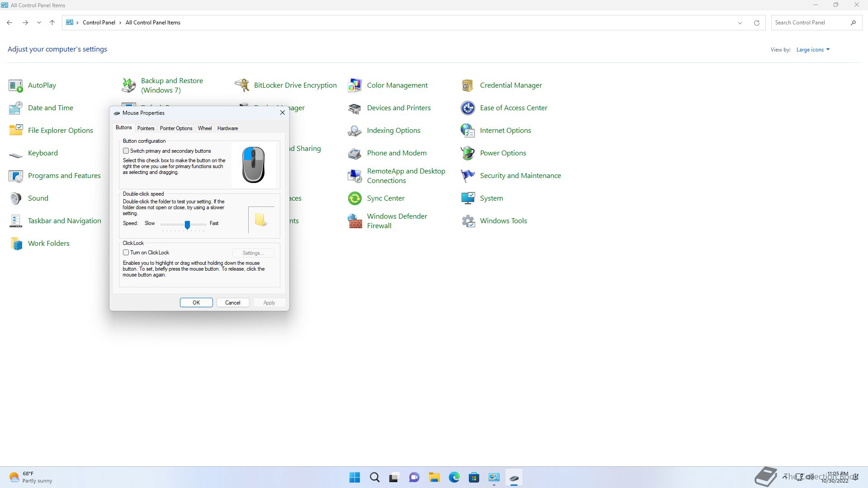Enable Turn on ClickLock checkbox

click(126, 253)
